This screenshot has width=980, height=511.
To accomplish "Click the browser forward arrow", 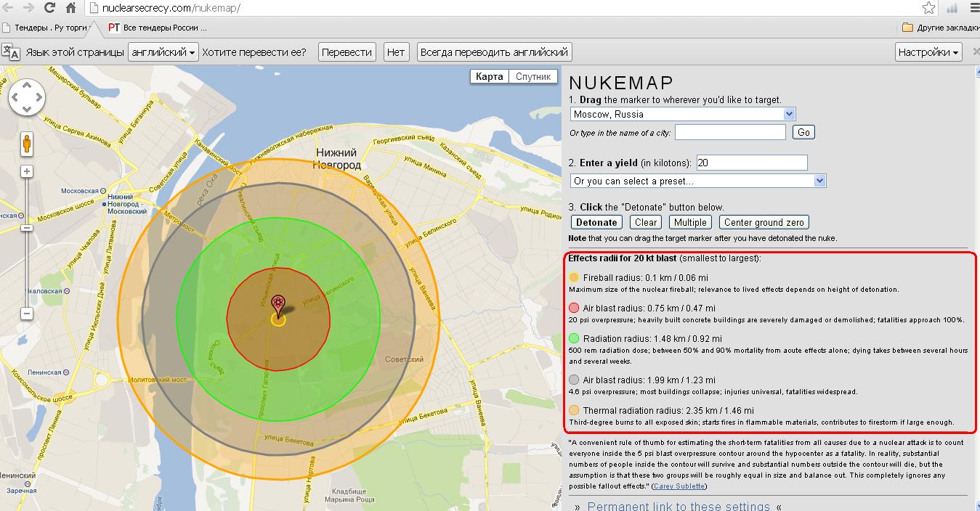I will [x=28, y=9].
